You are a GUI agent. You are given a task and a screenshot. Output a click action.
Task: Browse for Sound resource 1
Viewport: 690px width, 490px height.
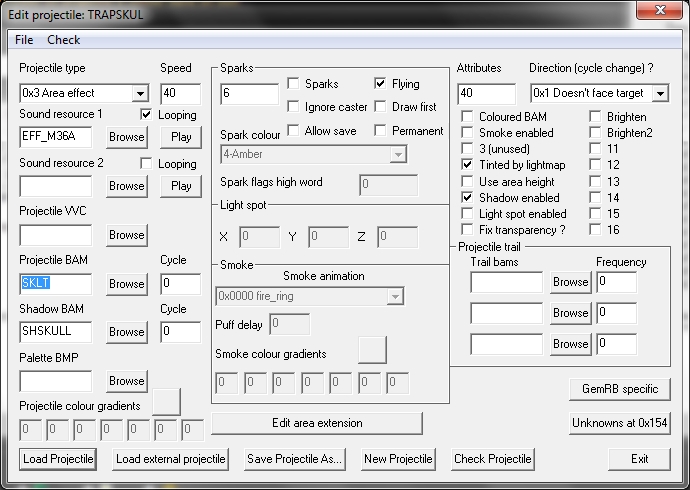(x=127, y=137)
